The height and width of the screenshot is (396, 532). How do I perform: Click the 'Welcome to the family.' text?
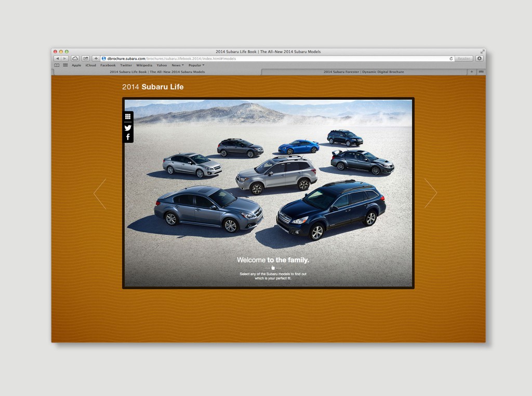pyautogui.click(x=273, y=260)
